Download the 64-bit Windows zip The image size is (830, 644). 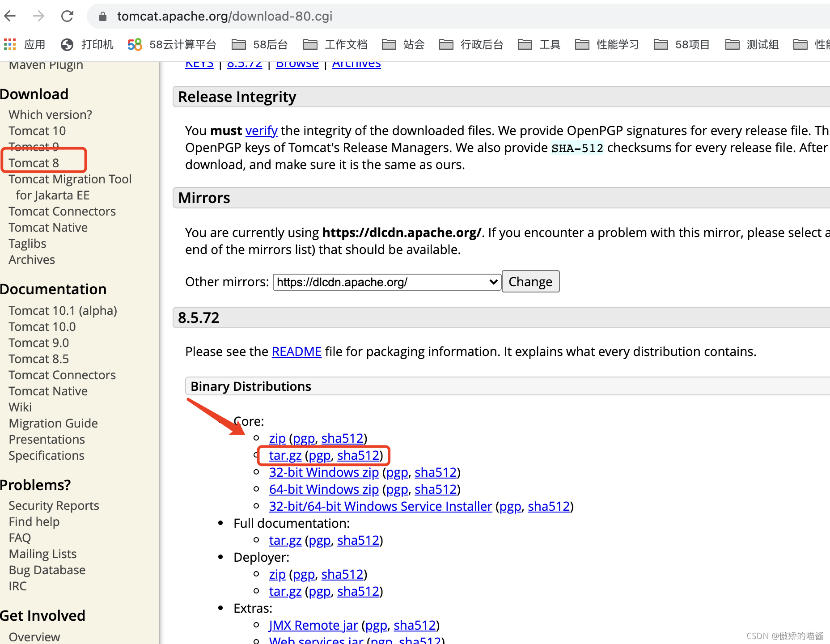click(x=324, y=489)
